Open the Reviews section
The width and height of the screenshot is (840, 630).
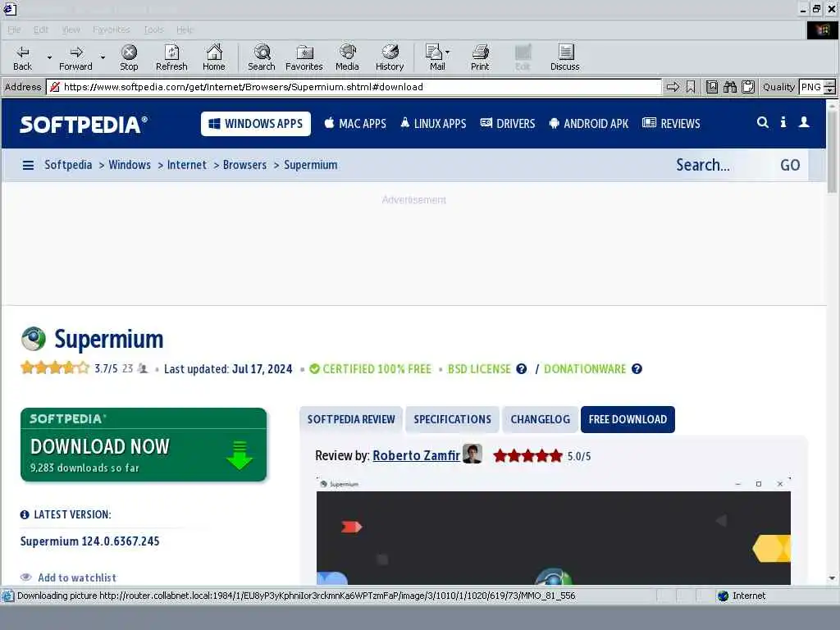[x=671, y=124]
